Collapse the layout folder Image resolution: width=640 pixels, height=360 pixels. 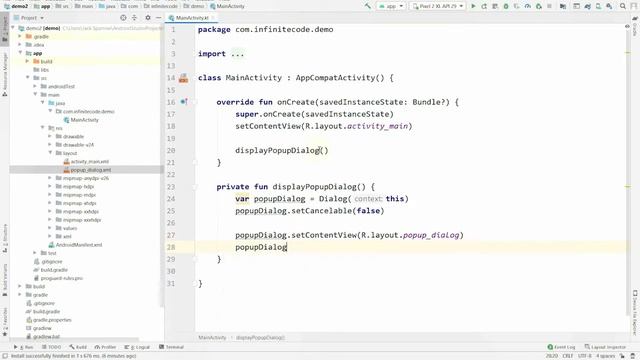pos(50,153)
